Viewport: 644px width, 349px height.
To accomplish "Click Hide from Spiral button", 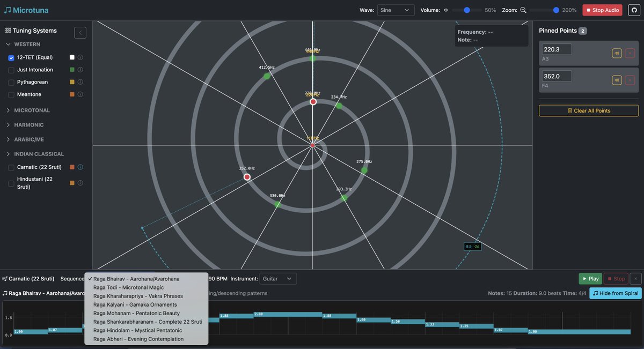I will tap(616, 293).
